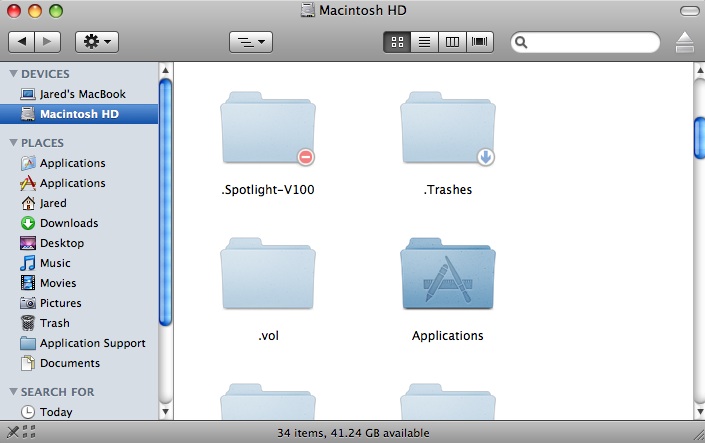Click the 34 items status text
This screenshot has width=705, height=443.
(353, 433)
